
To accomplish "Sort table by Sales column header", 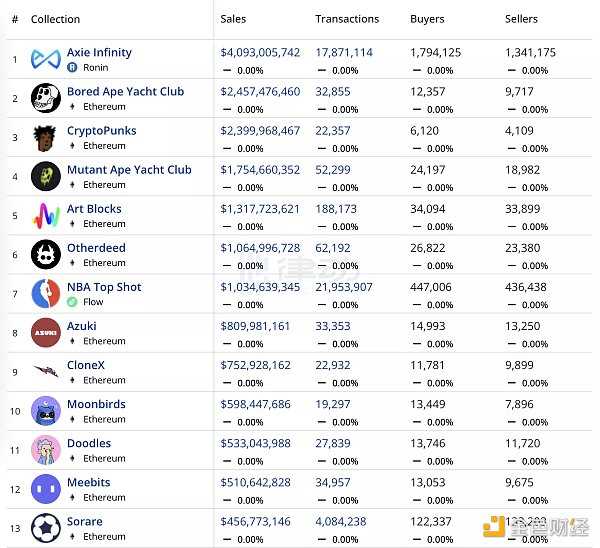I will (233, 19).
